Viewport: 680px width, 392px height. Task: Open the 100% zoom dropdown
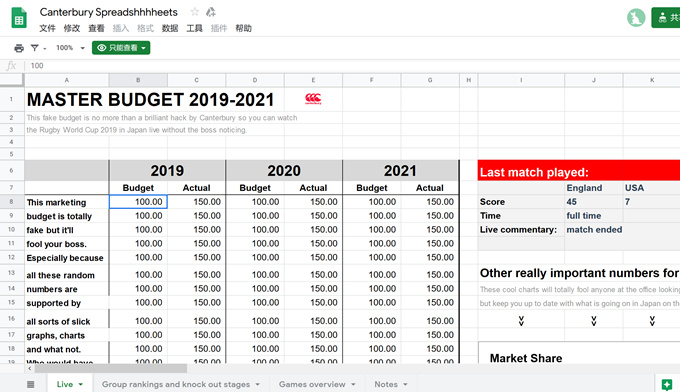pos(70,48)
